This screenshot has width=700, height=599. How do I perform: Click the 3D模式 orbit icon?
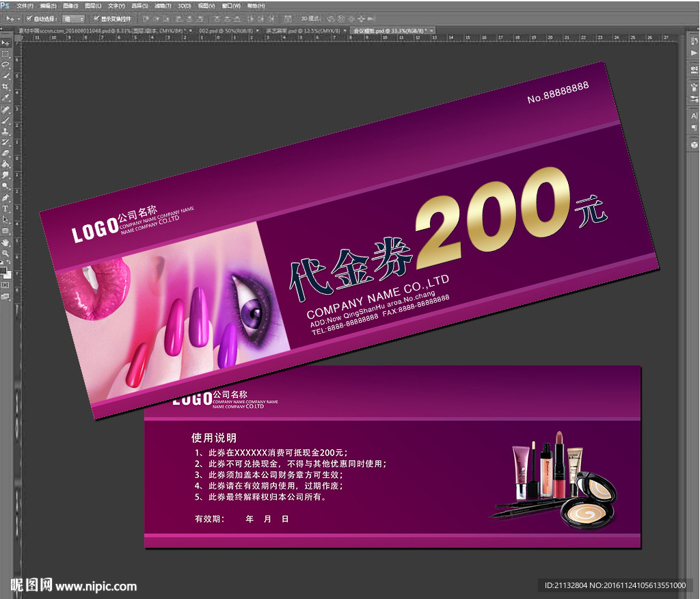[x=331, y=18]
